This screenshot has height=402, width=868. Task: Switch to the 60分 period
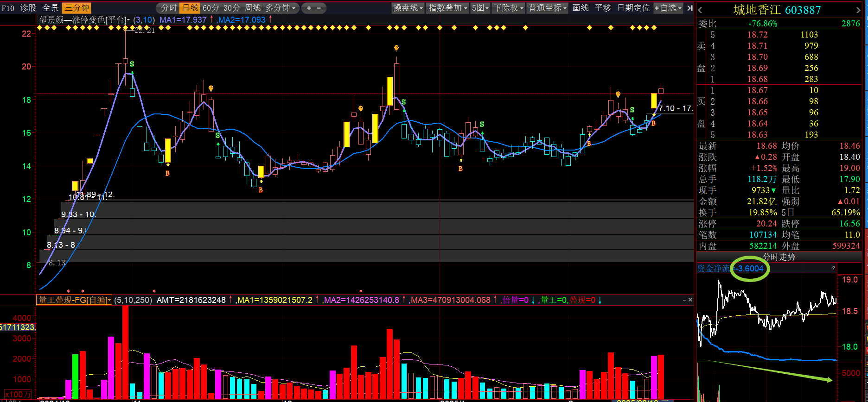coord(211,8)
